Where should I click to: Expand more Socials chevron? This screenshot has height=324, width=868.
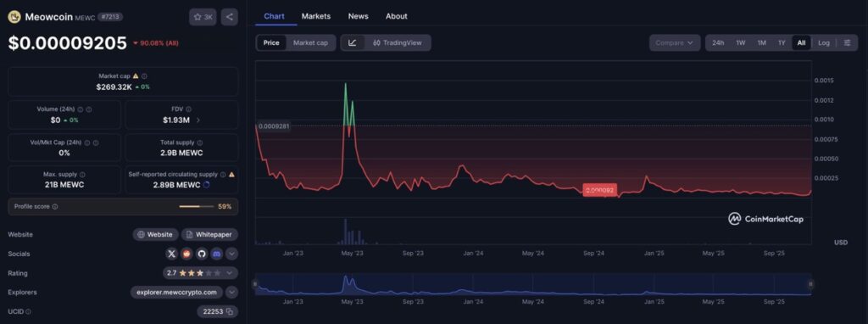tap(232, 254)
